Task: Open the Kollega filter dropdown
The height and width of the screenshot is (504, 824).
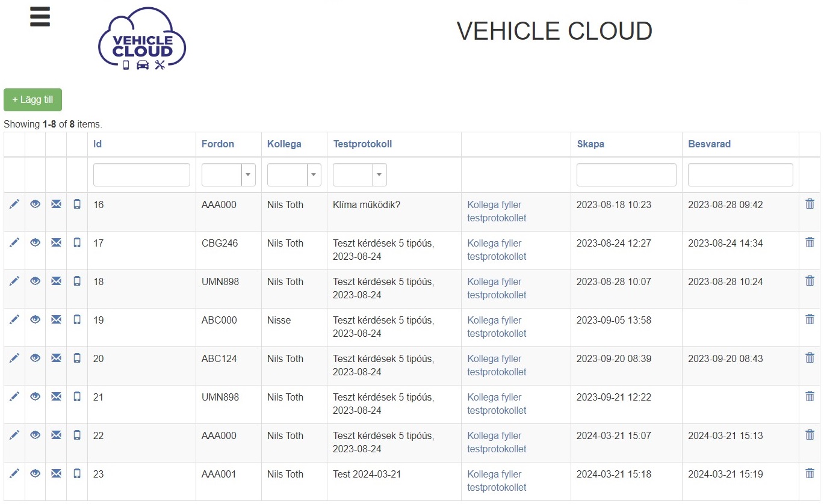Action: [x=294, y=175]
